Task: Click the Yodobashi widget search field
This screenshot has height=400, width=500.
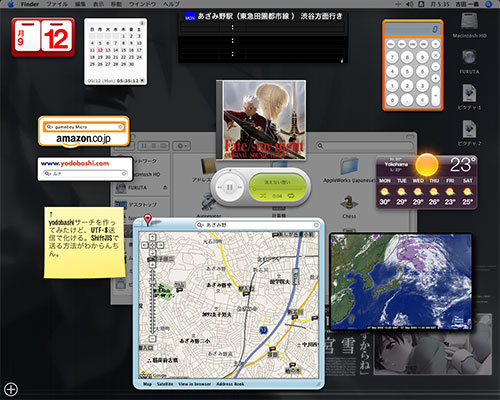Action: pyautogui.click(x=86, y=174)
